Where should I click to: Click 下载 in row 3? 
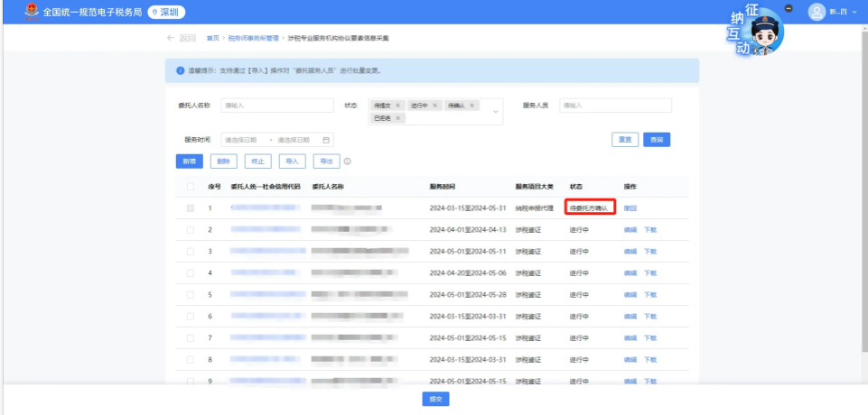(x=650, y=252)
